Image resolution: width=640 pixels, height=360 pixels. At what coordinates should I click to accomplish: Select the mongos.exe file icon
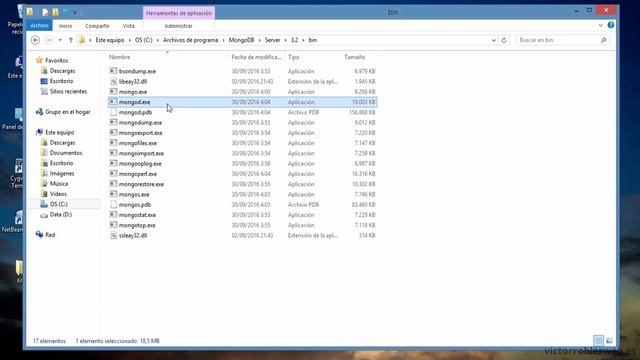[113, 194]
